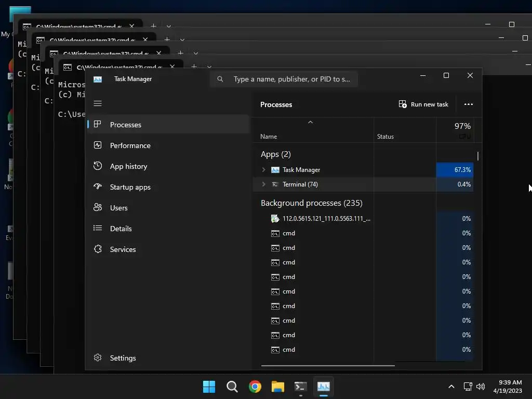Open network status tray icon

point(468,387)
